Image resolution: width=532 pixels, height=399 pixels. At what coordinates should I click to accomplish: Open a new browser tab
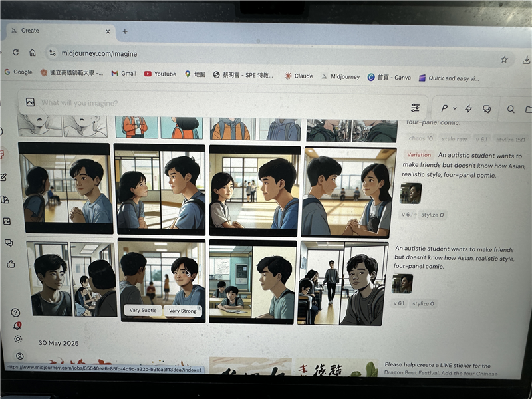coord(125,31)
